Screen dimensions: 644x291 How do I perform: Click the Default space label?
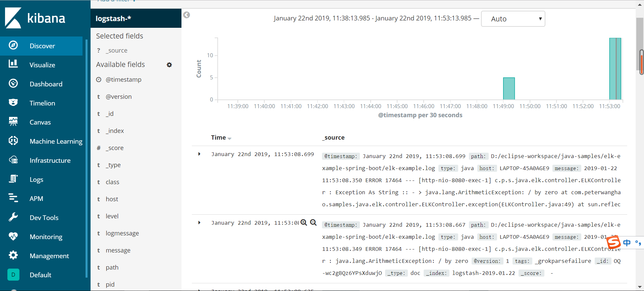[x=40, y=275]
